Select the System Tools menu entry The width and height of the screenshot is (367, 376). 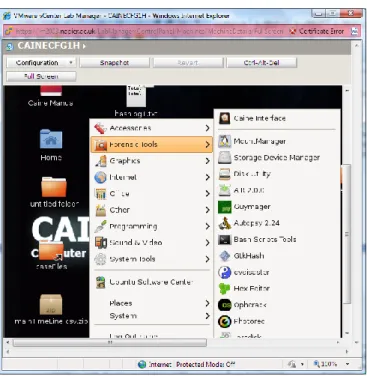click(152, 259)
